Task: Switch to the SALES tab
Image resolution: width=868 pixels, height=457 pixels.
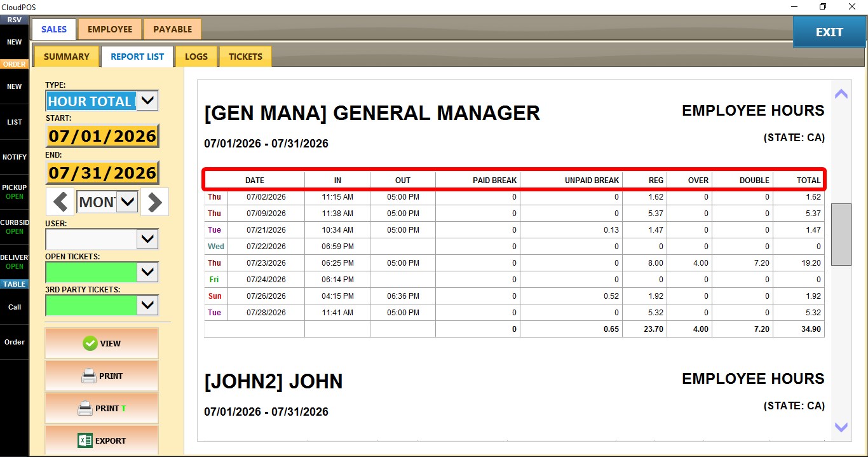Action: tap(54, 29)
